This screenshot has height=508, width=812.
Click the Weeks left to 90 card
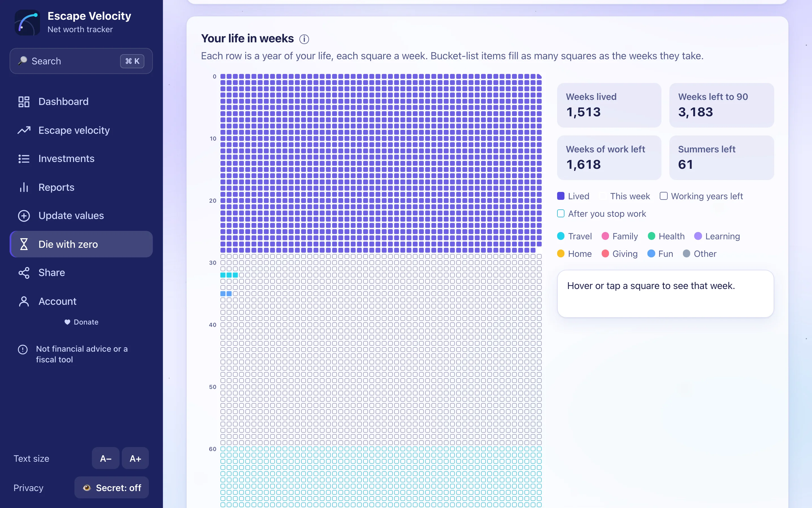click(721, 105)
